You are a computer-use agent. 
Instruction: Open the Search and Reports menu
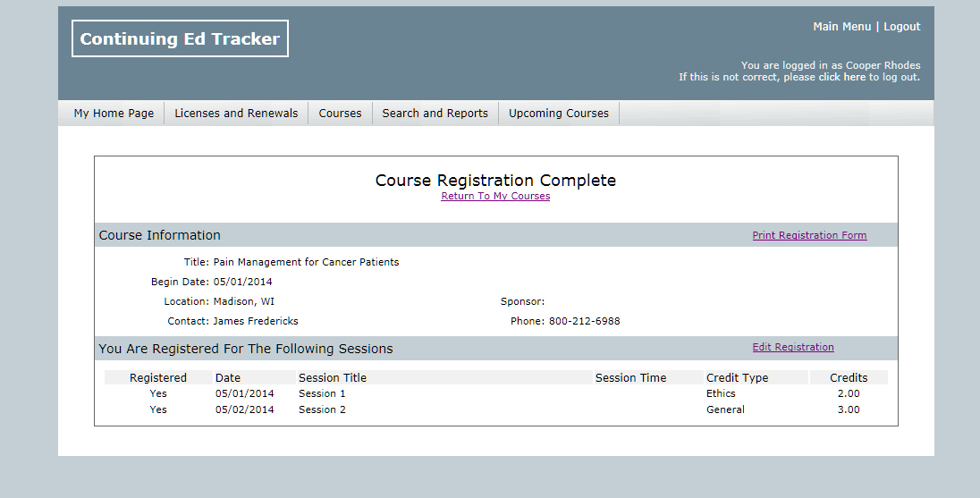tap(435, 114)
